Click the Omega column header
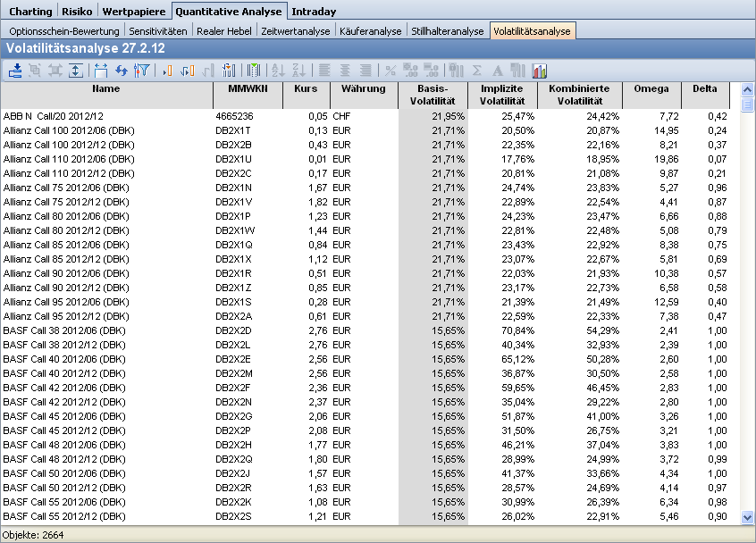756x543 pixels. [651, 89]
